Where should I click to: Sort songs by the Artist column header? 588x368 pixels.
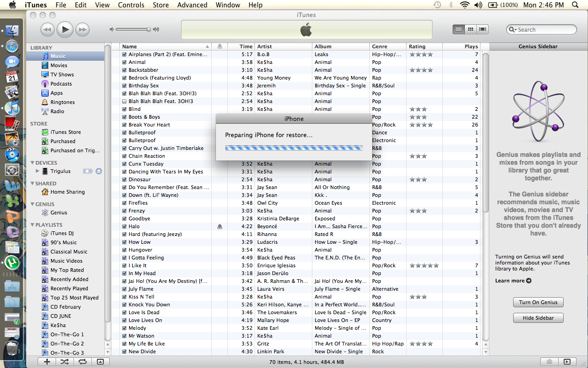(284, 46)
